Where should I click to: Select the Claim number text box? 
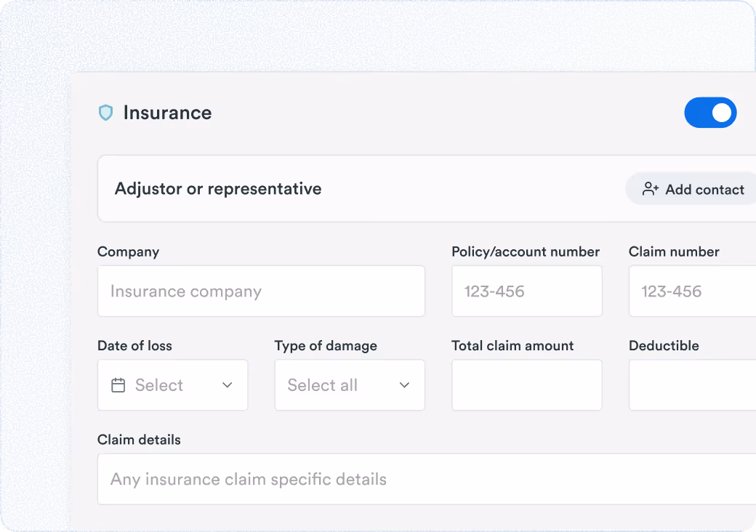pos(692,291)
